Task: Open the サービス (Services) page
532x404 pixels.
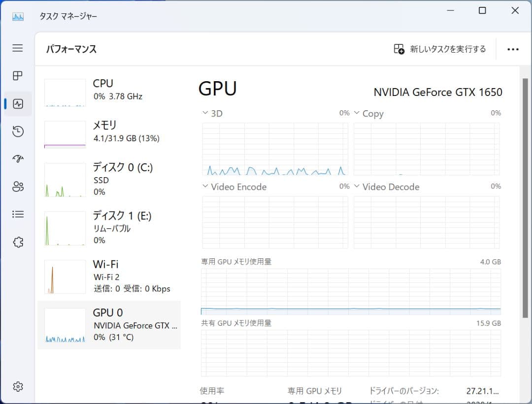Action: pos(17,242)
